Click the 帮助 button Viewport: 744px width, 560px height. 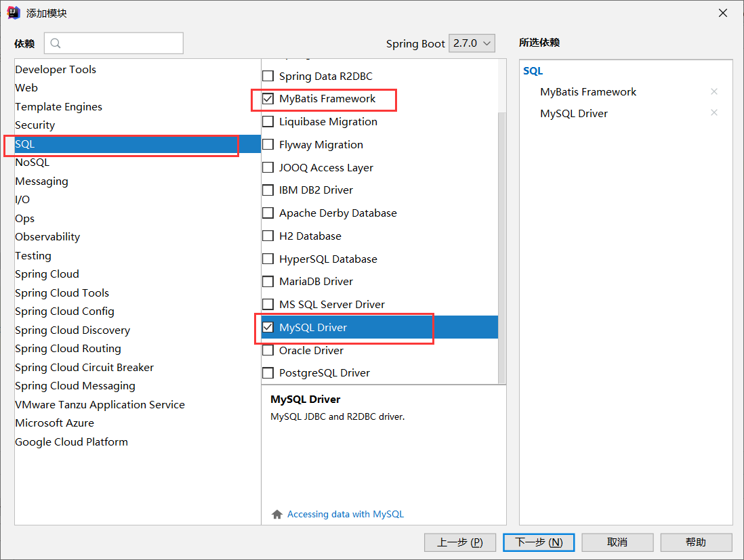tap(697, 542)
